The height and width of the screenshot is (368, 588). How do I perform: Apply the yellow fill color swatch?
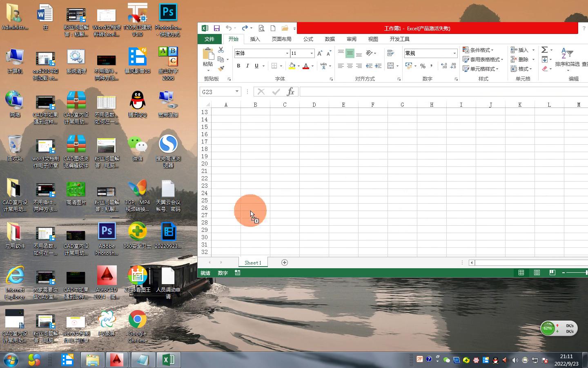[292, 66]
